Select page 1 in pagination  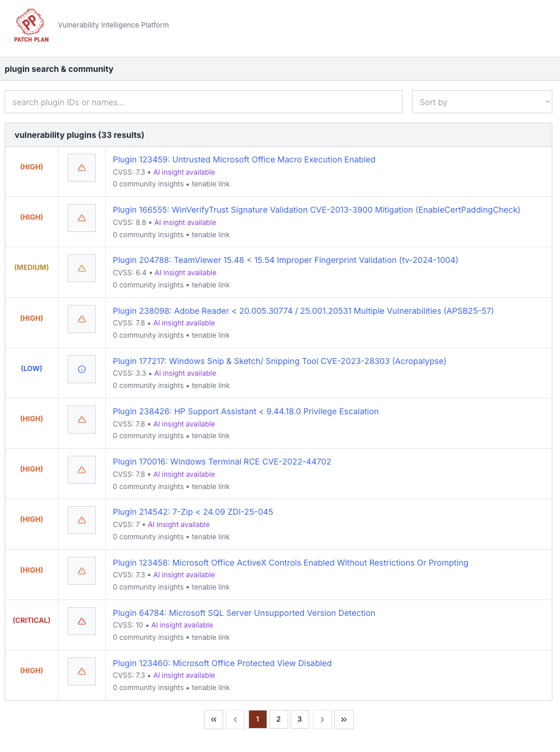pos(258,719)
